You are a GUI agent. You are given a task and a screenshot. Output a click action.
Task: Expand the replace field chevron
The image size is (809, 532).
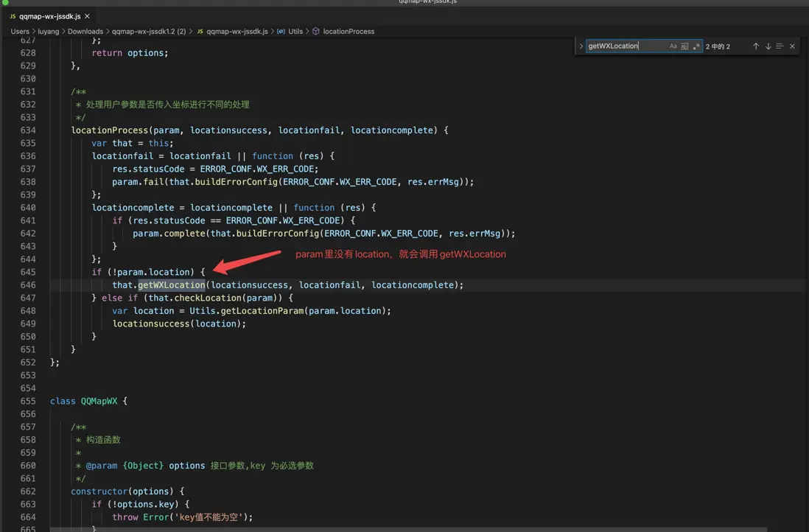pos(581,46)
